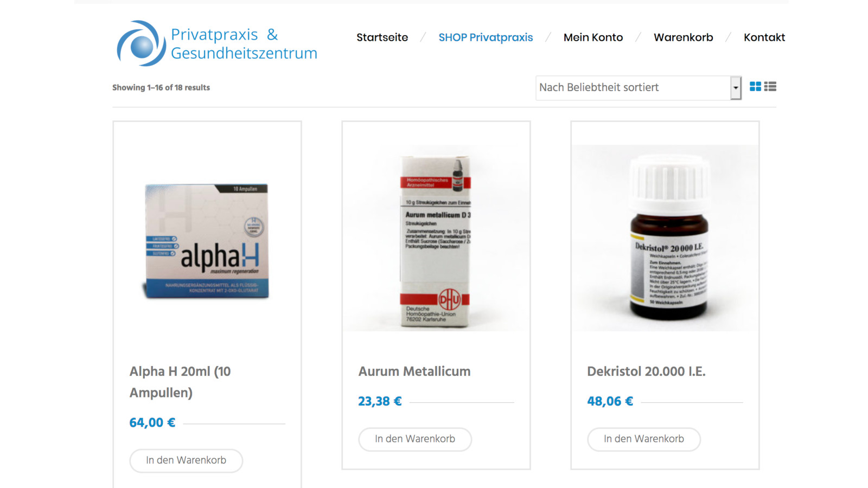Open Aurum Metallicum product title
868x488 pixels.
click(x=414, y=371)
